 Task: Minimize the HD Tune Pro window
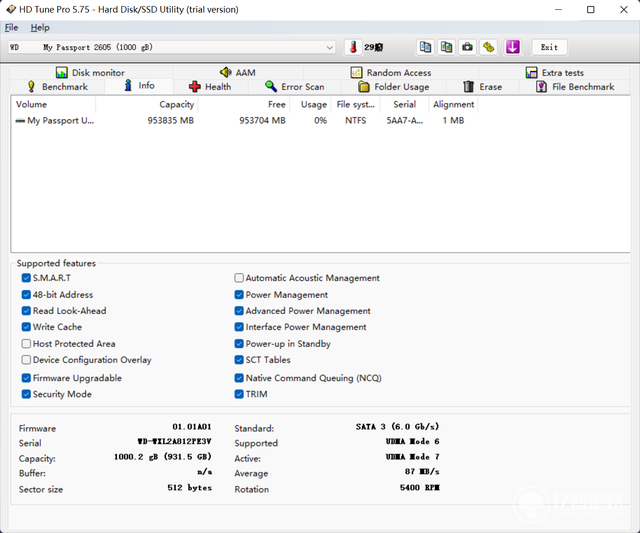pos(558,9)
